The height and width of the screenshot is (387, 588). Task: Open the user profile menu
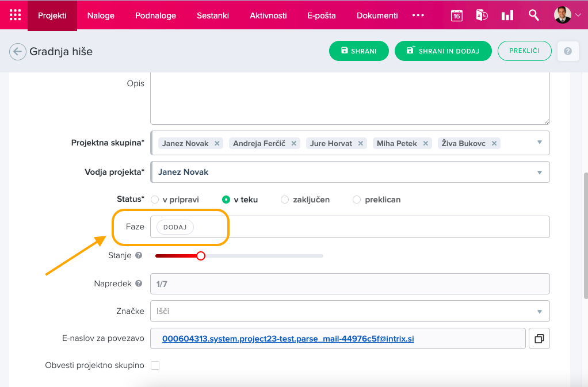(567, 16)
